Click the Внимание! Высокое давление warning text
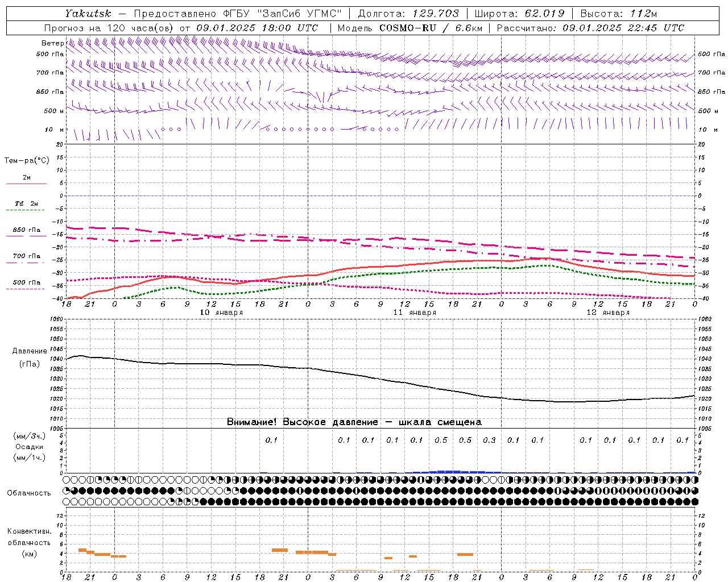 354,422
